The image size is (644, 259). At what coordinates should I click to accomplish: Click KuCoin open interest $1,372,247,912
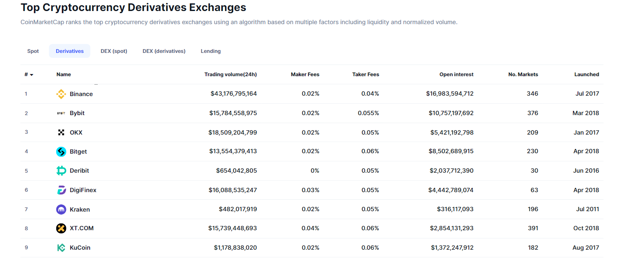pos(452,248)
